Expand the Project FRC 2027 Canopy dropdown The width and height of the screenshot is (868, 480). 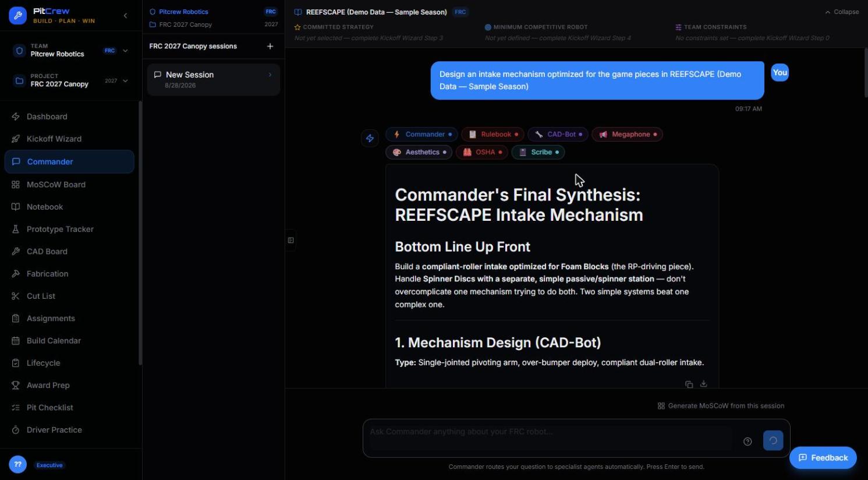pos(125,81)
